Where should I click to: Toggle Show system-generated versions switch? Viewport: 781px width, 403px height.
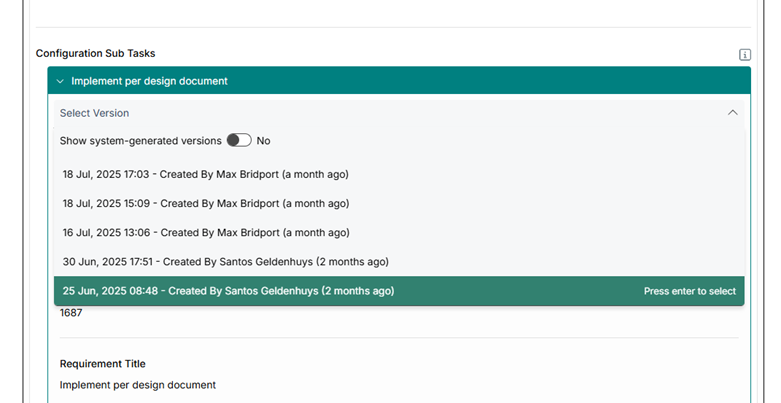(x=239, y=140)
